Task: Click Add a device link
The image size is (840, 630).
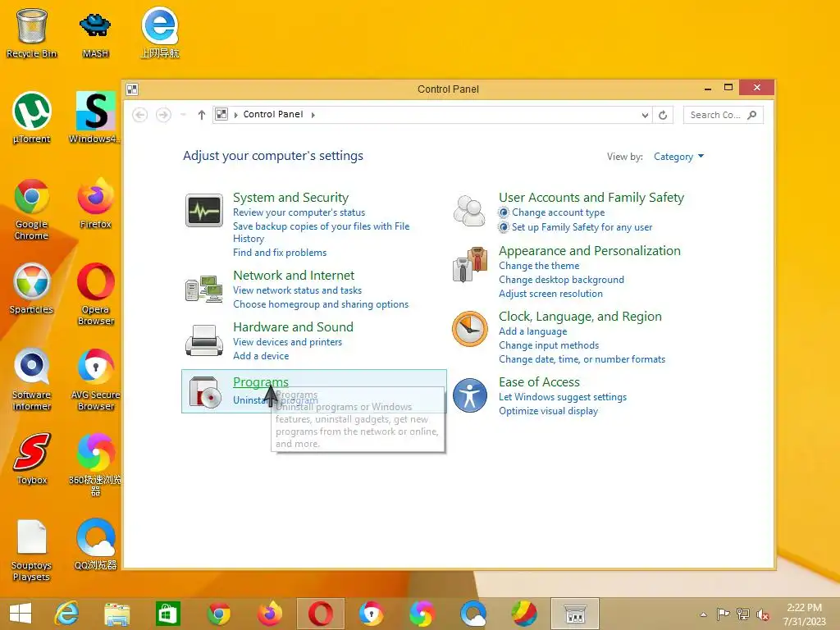Action: (x=261, y=356)
